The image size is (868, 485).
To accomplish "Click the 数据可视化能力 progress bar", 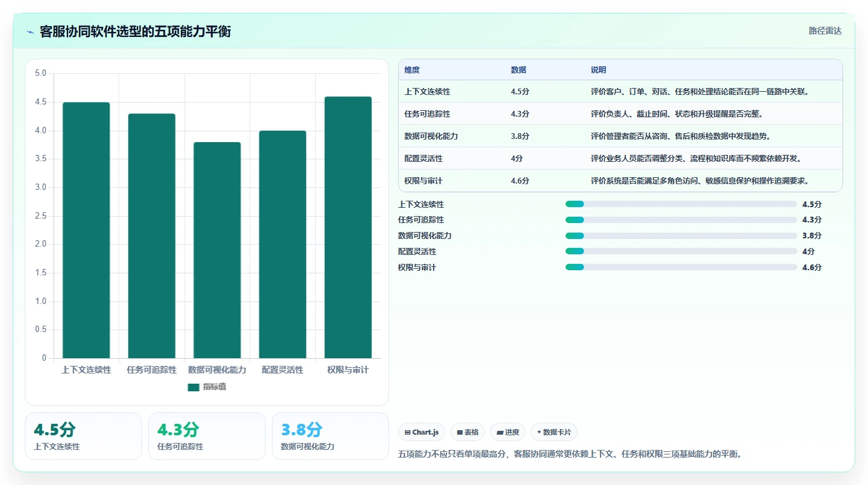I will 681,236.
